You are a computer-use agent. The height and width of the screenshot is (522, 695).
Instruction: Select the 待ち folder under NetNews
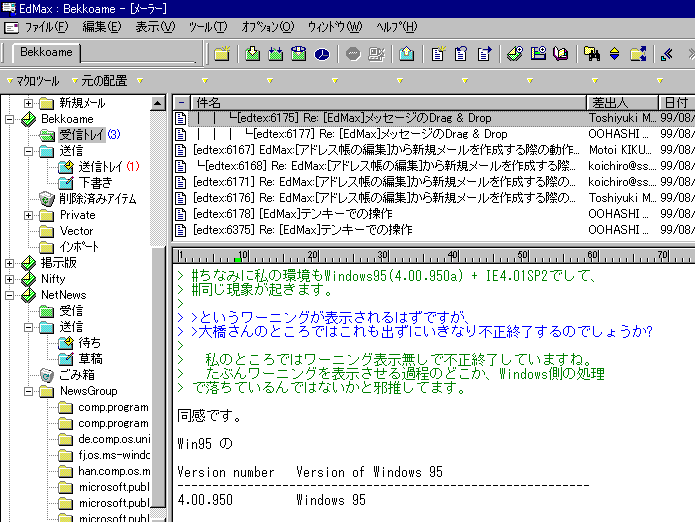[x=90, y=343]
